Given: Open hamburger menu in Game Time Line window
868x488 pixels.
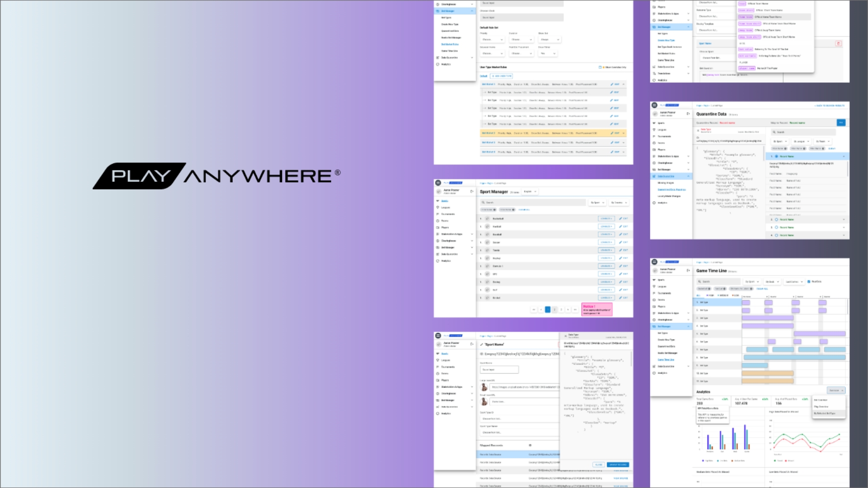Looking at the screenshot, I should point(655,262).
